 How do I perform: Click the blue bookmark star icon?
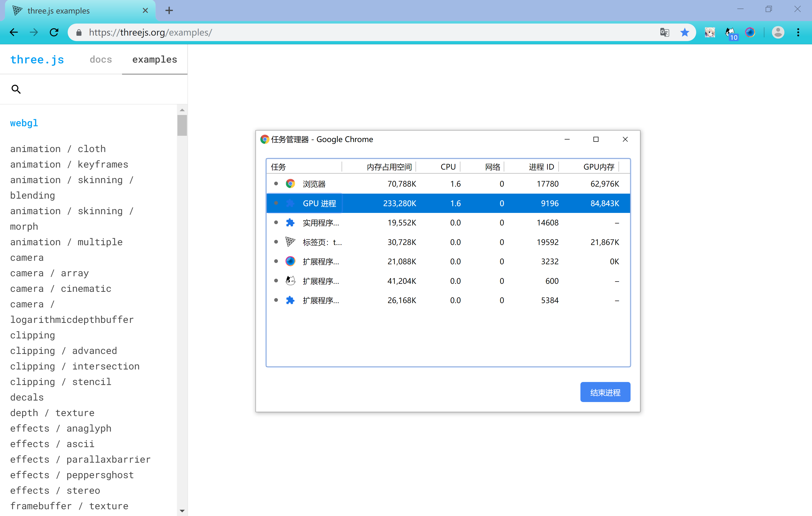pyautogui.click(x=684, y=32)
